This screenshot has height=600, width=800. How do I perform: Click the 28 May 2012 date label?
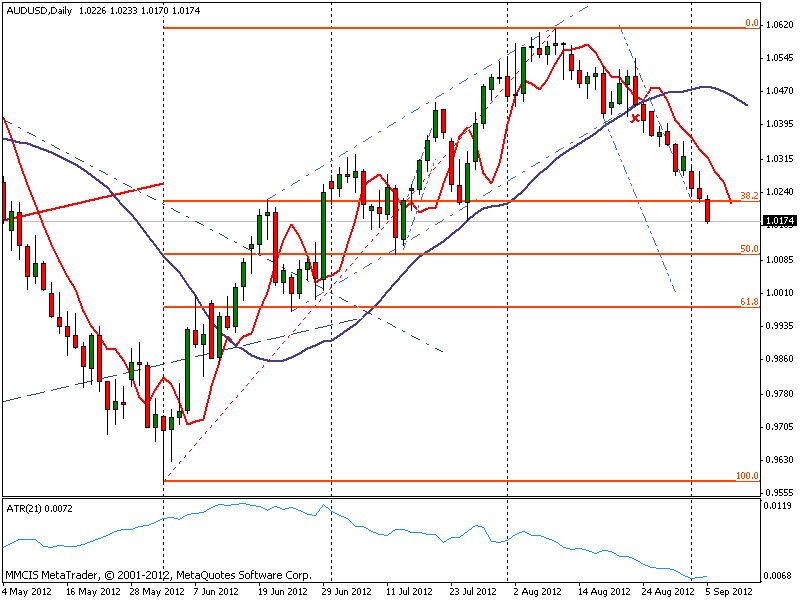click(157, 592)
